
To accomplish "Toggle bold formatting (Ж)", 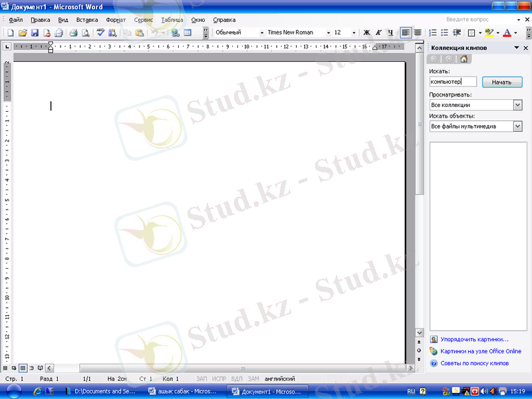I will [x=366, y=33].
